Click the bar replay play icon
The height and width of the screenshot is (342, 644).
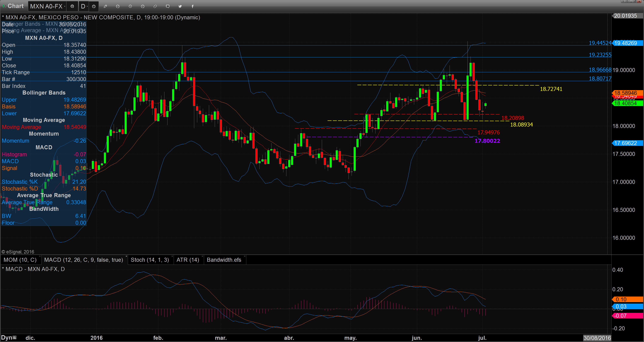click(x=130, y=6)
